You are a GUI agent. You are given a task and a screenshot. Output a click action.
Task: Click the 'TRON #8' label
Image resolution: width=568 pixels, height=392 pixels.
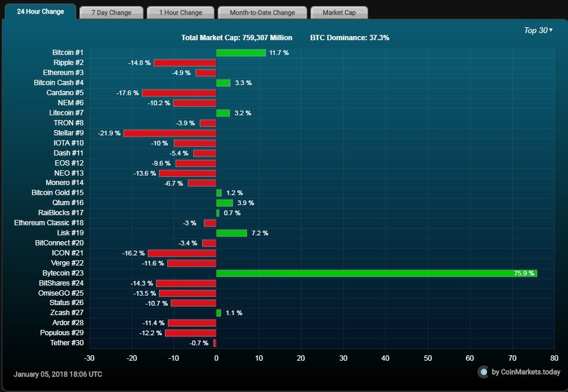[x=69, y=123]
